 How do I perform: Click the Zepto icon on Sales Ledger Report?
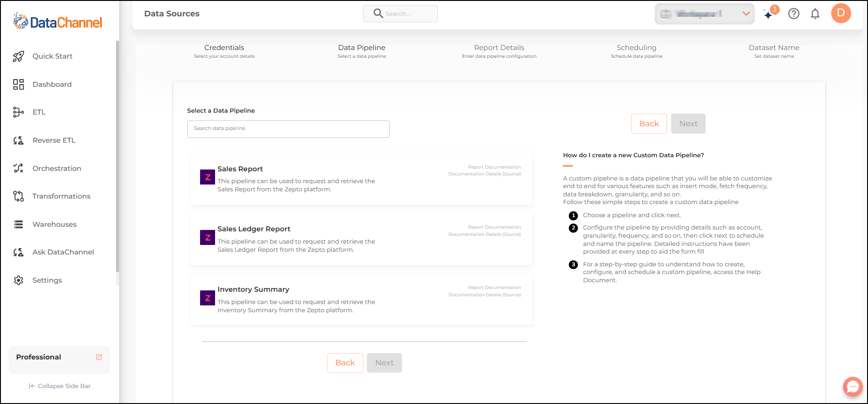coord(207,237)
